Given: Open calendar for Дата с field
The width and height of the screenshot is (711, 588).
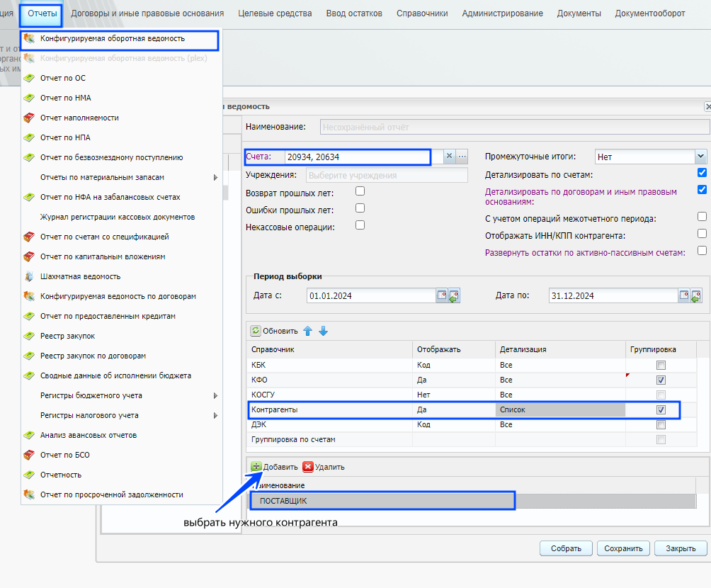Looking at the screenshot, I should [442, 295].
